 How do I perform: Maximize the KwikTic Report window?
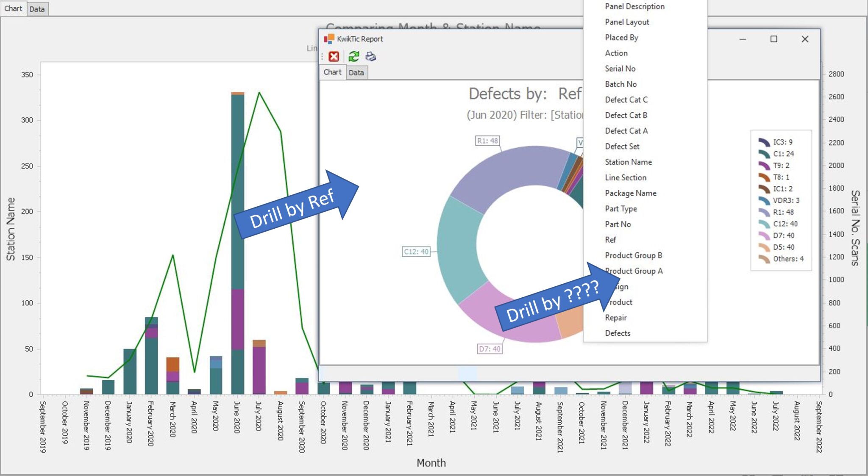773,39
